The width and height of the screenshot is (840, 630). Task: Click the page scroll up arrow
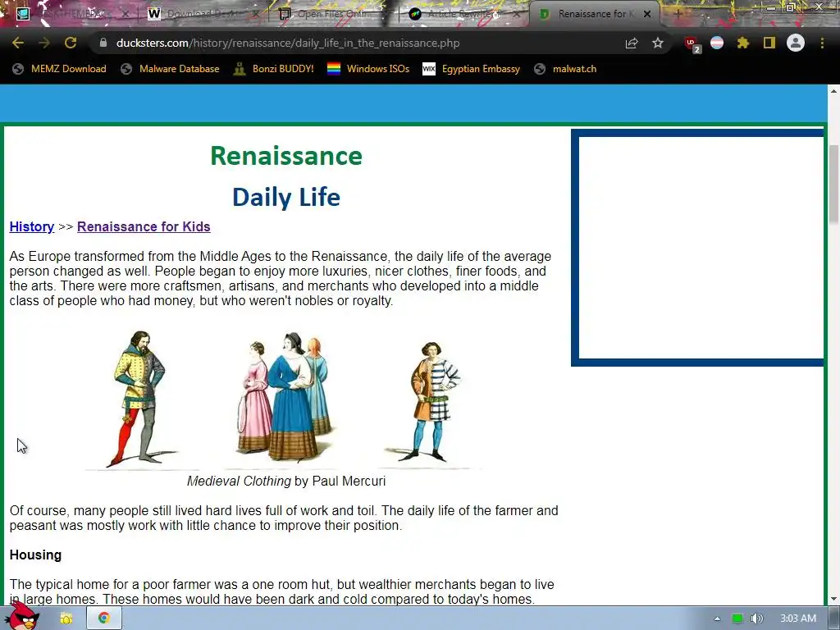[x=833, y=91]
